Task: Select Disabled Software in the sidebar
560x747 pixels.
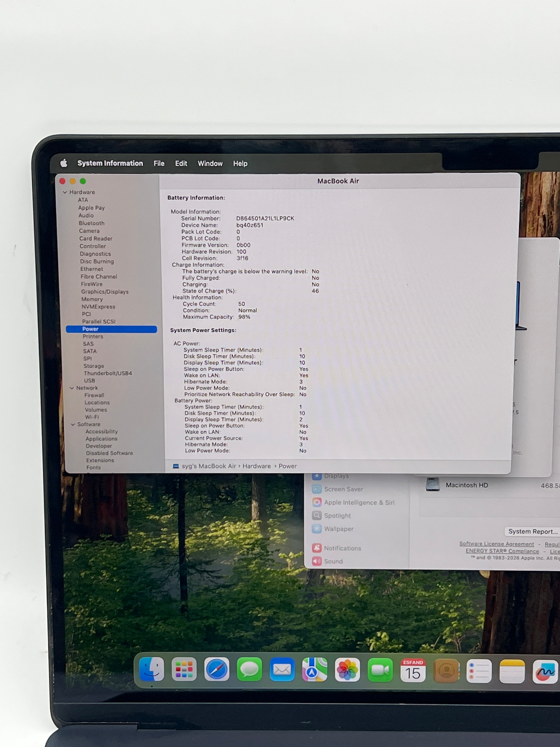Action: (109, 453)
